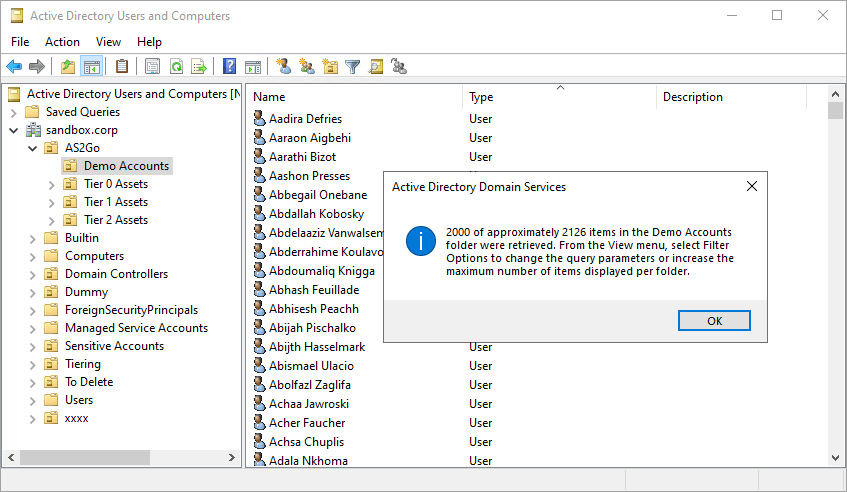Click the Refresh toolbar icon

(x=176, y=67)
